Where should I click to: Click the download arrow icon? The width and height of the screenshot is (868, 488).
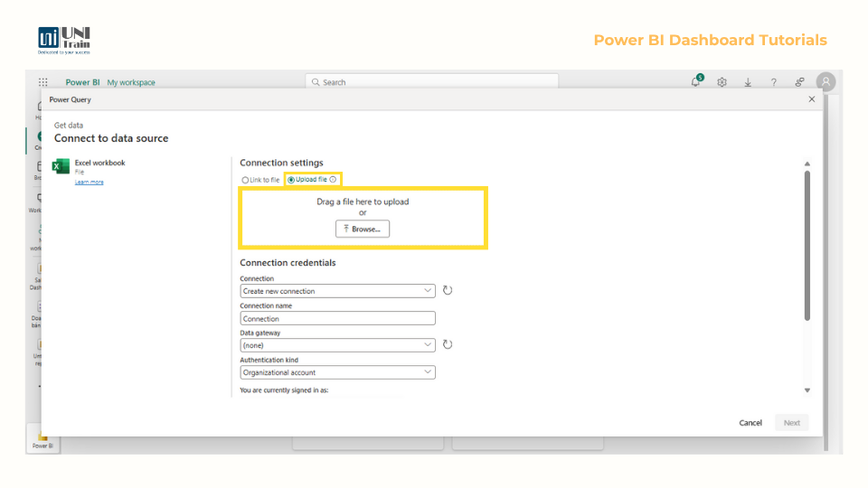coord(748,82)
